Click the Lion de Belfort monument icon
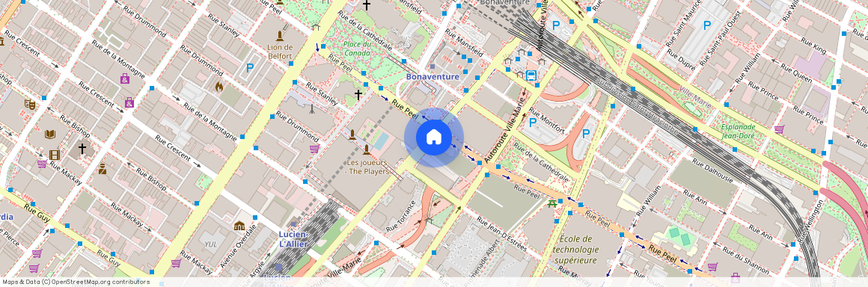This screenshot has height=287, width=868. pos(280,37)
